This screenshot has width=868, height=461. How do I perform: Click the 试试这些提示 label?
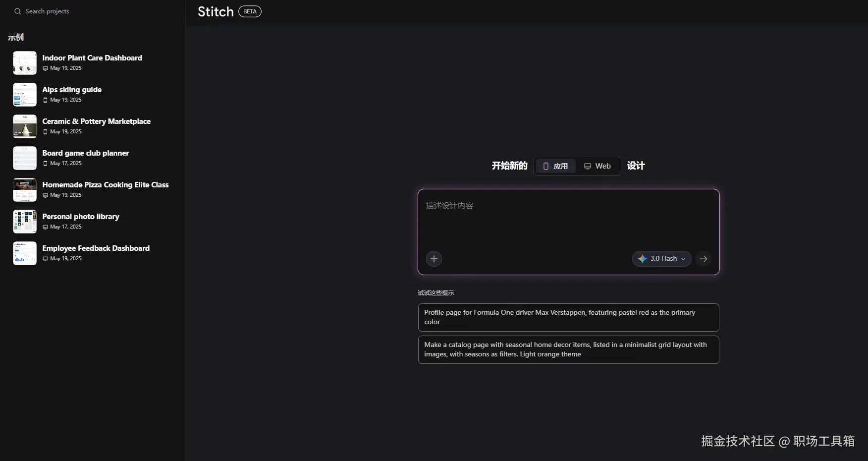tap(435, 293)
